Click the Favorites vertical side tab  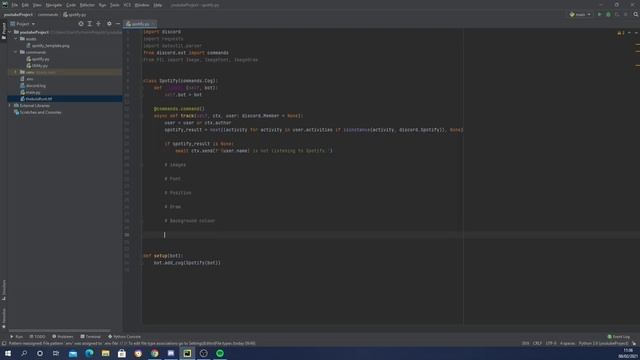click(x=4, y=318)
